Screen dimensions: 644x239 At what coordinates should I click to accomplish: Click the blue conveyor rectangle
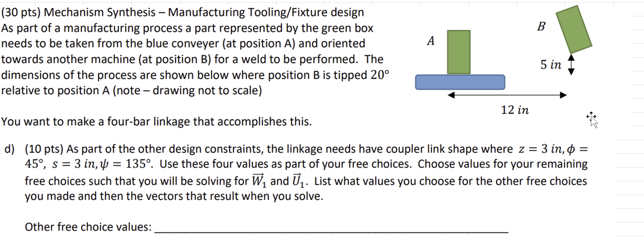460,82
